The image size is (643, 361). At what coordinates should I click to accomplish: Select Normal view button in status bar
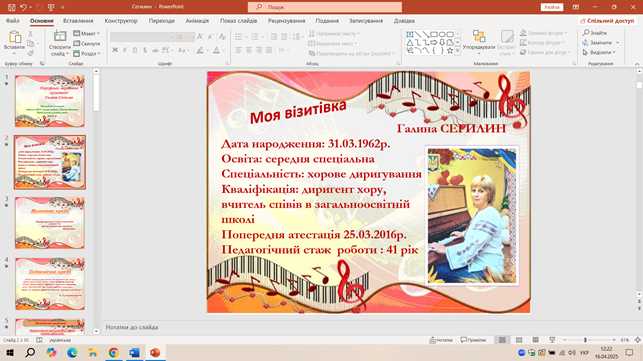click(502, 340)
